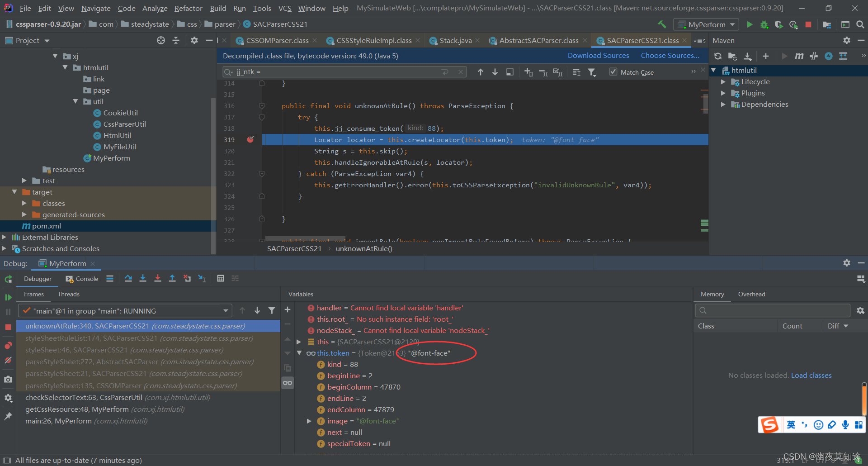Close AbstractSACParser.class tab
This screenshot has width=868, height=466.
coord(585,40)
